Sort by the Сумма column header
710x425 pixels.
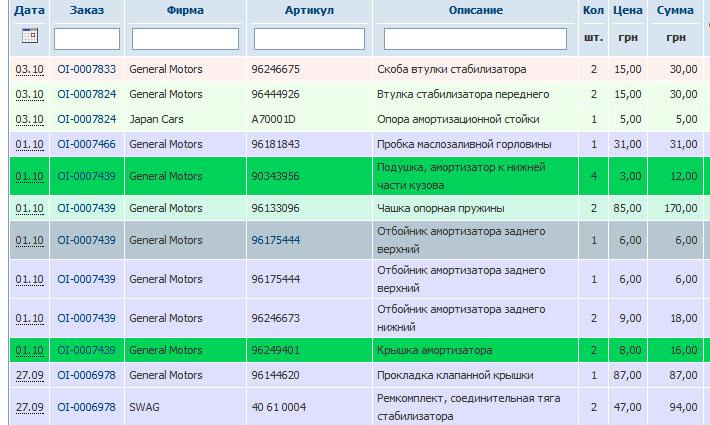(675, 10)
